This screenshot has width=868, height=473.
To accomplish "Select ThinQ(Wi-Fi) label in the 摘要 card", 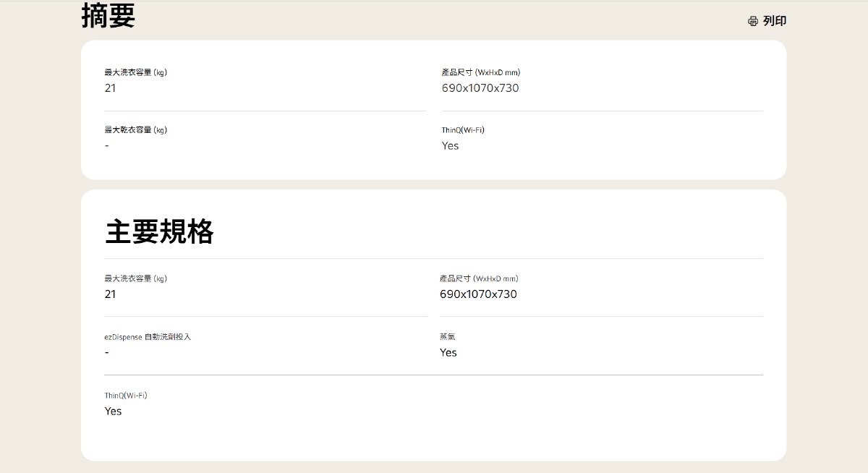I will coord(463,130).
